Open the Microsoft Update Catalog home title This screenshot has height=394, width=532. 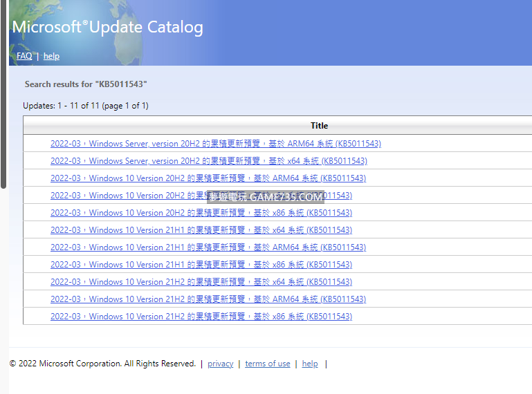[x=108, y=28]
